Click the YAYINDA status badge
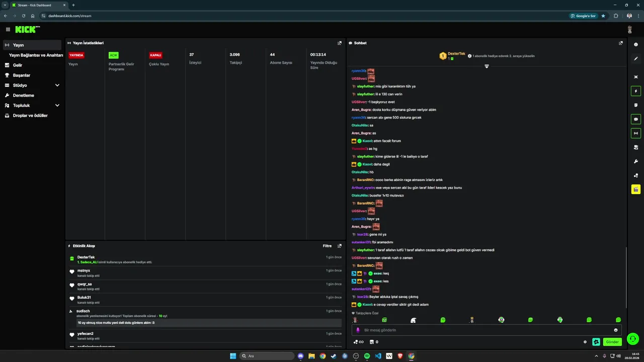The image size is (644, 362). [76, 55]
